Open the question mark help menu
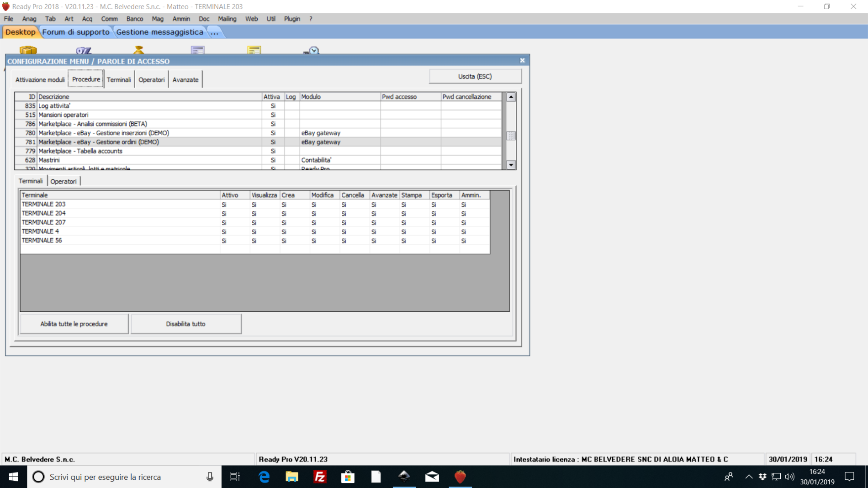Viewport: 868px width, 488px height. tap(311, 19)
